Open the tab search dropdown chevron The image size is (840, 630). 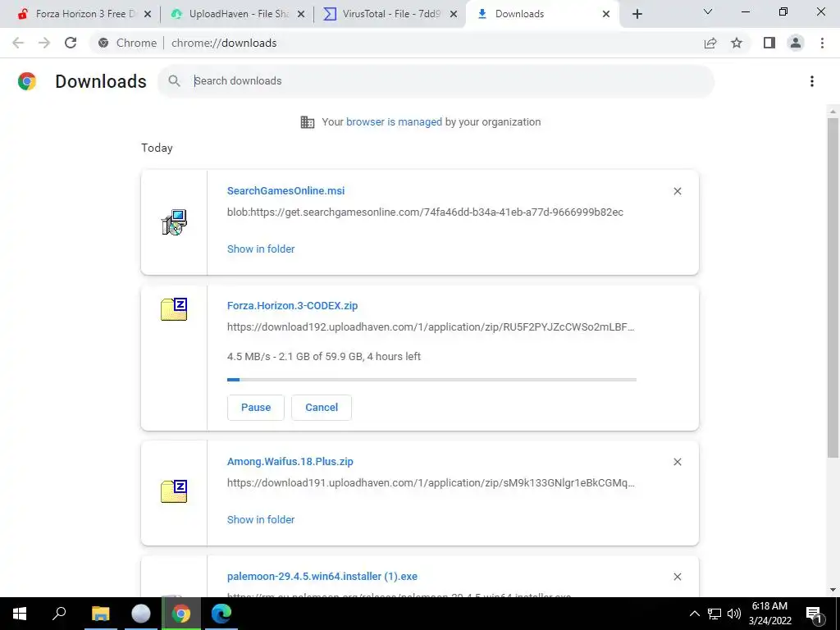[x=708, y=11]
